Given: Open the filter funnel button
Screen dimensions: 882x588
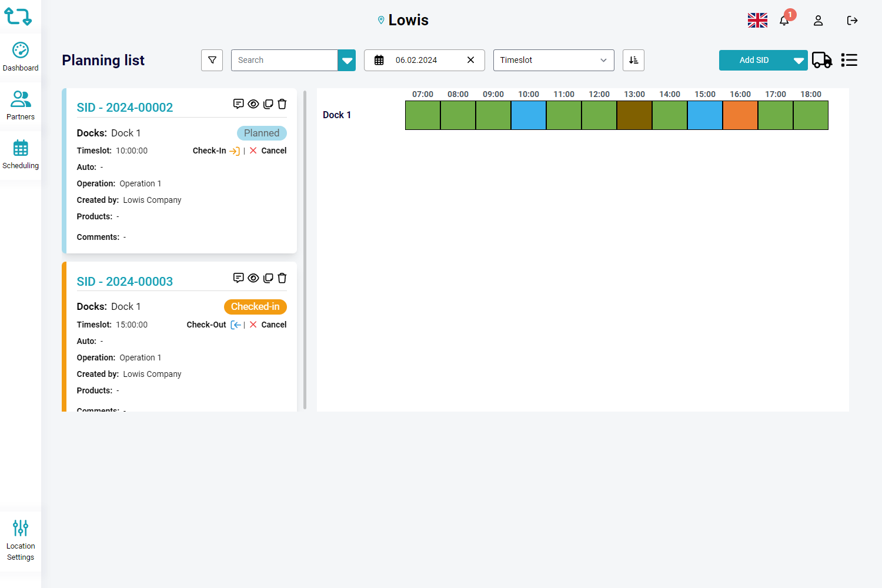Looking at the screenshot, I should pos(212,60).
